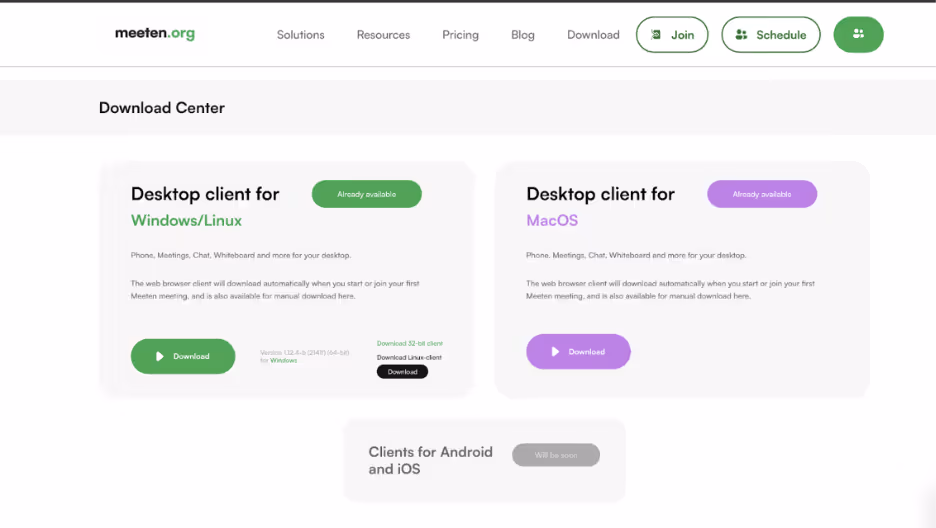Select Download in the navigation bar
Image resolution: width=936 pixels, height=528 pixels.
[x=593, y=35]
